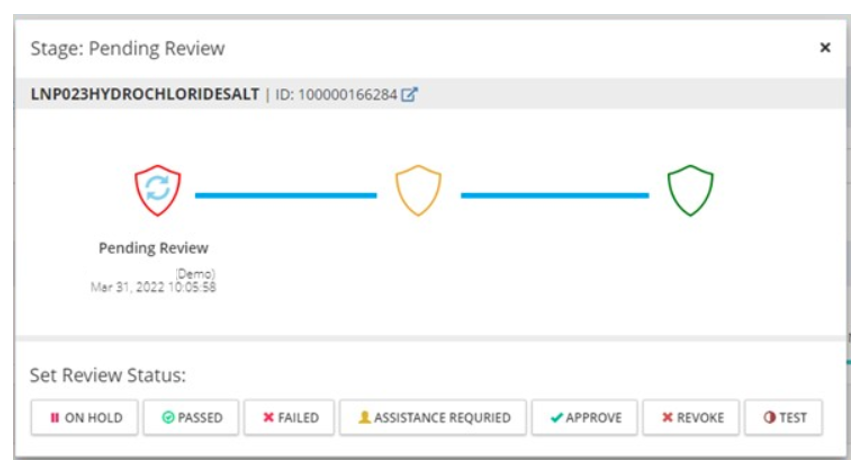This screenshot has width=863, height=474.
Task: Approve the pending review
Action: coord(586,418)
